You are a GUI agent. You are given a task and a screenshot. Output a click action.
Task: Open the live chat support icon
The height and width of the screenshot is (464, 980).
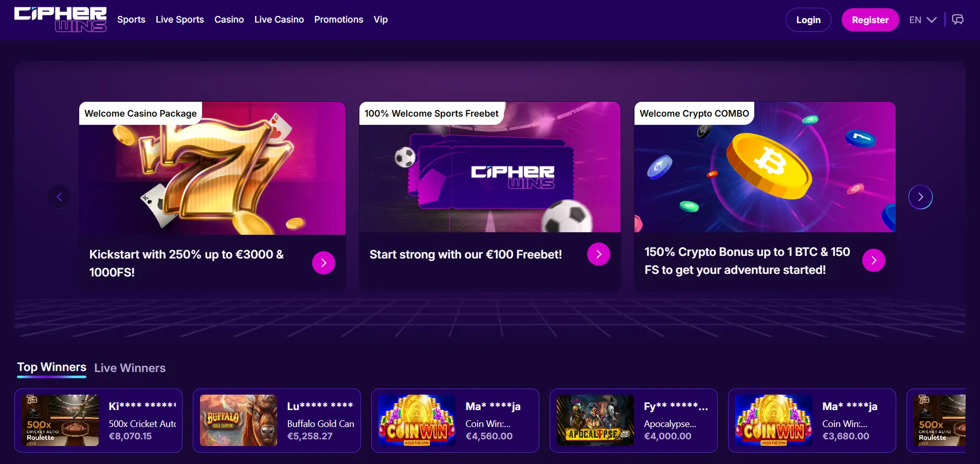point(957,20)
